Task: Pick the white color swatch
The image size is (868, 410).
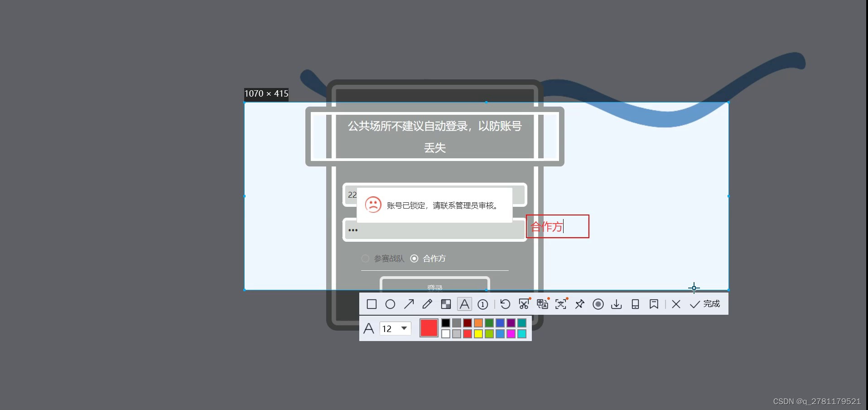Action: [446, 334]
